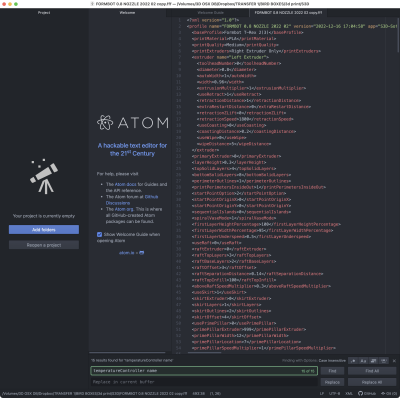Click the file path in status bar

point(94,393)
